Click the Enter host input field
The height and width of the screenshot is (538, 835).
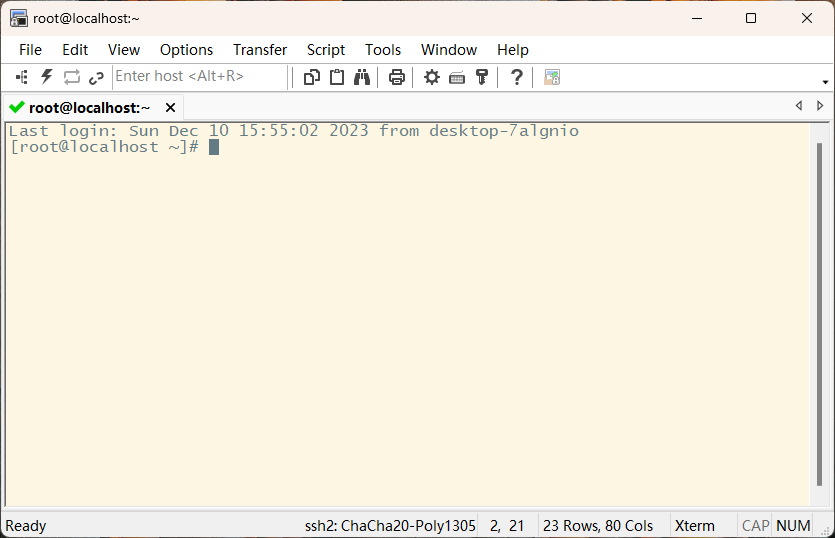(200, 76)
